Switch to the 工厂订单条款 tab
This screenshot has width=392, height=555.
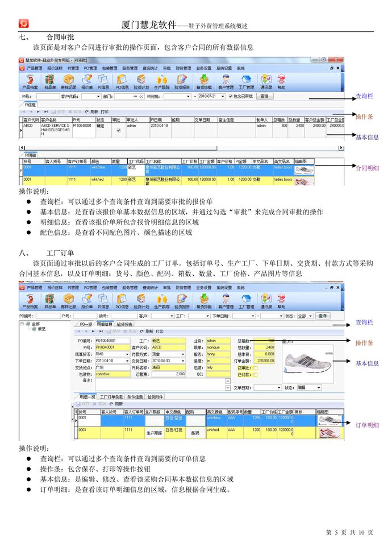pos(112,396)
